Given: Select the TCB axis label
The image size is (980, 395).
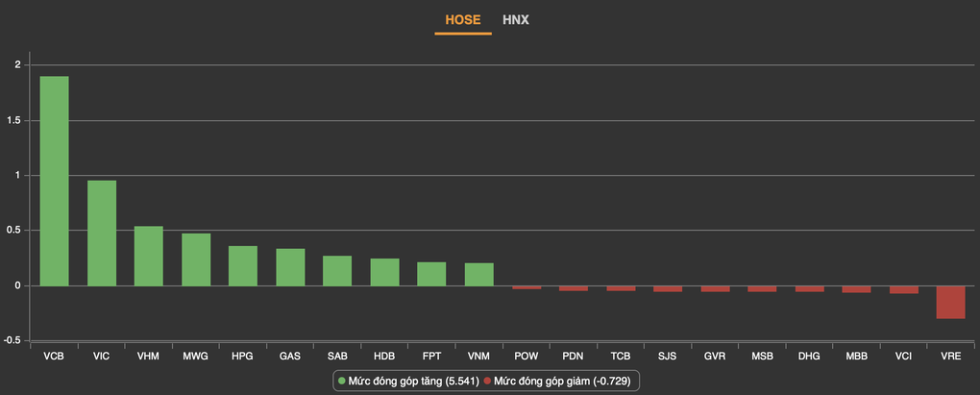Looking at the screenshot, I should (x=621, y=357).
